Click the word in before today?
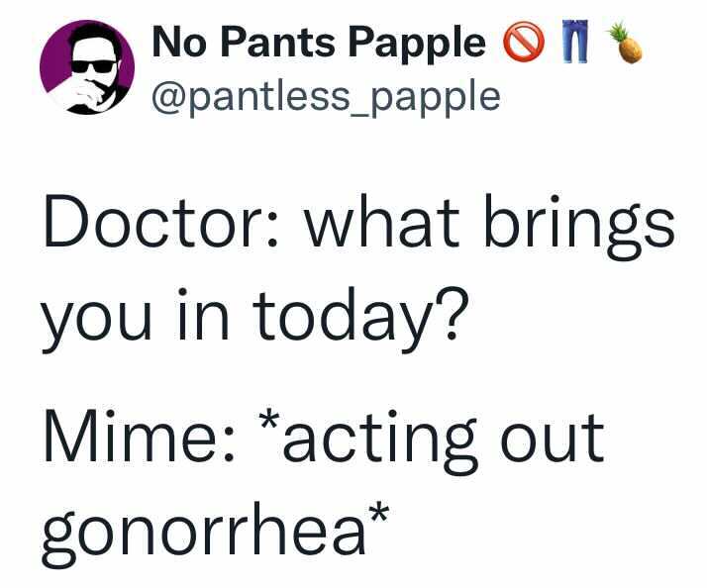707x588 pixels. [x=203, y=313]
